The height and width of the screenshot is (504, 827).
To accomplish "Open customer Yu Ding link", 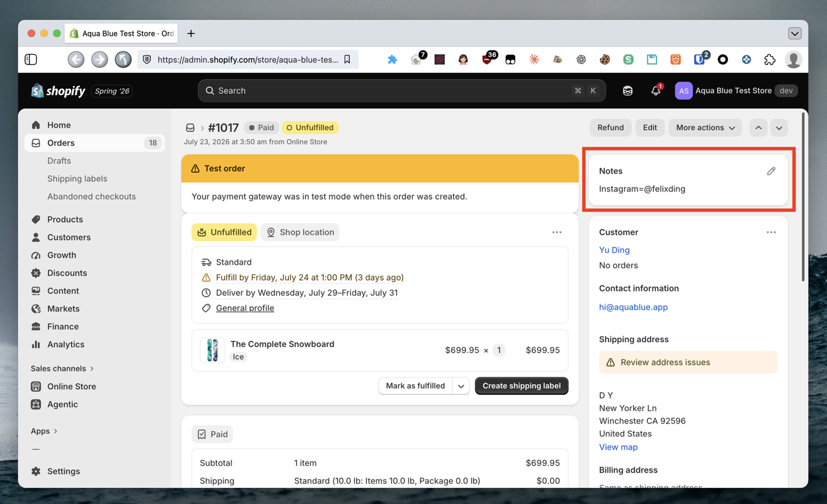I will 614,250.
